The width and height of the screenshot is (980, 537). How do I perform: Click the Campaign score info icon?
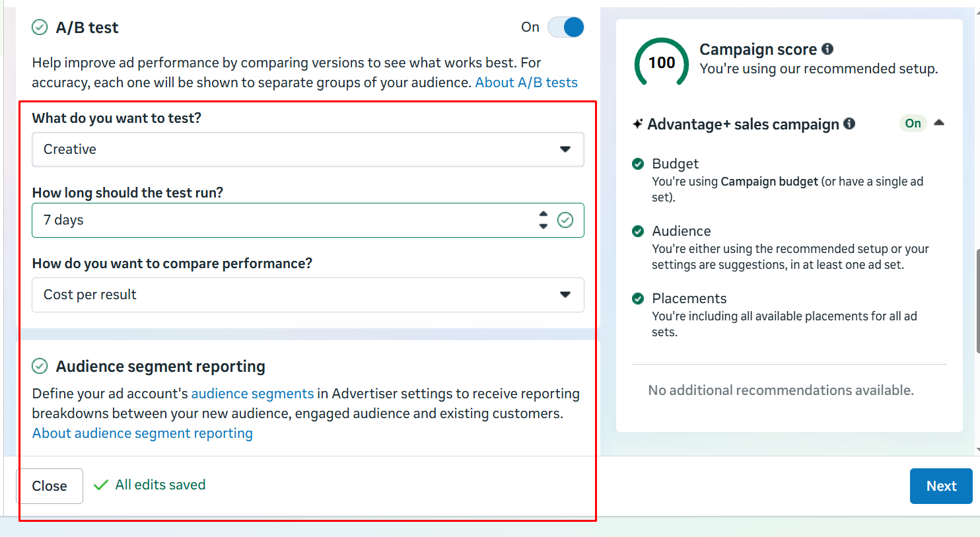click(x=827, y=49)
